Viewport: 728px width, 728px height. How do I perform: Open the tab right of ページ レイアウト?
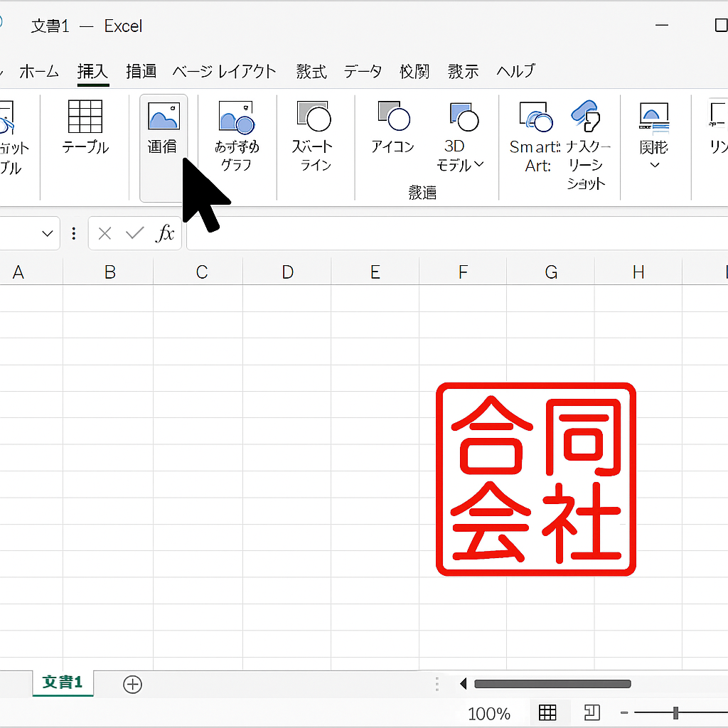[311, 72]
